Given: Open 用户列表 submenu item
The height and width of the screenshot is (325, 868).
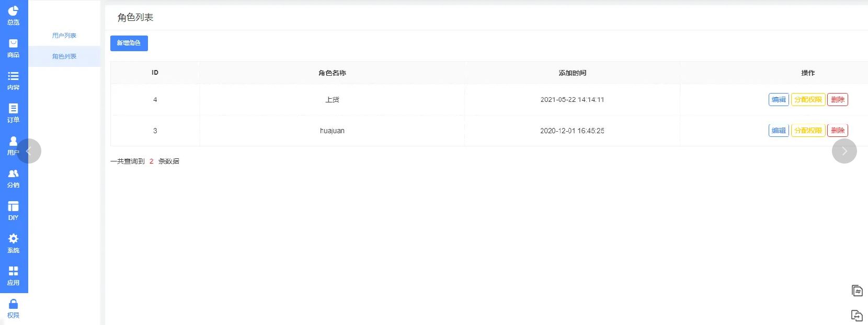Looking at the screenshot, I should pos(64,36).
